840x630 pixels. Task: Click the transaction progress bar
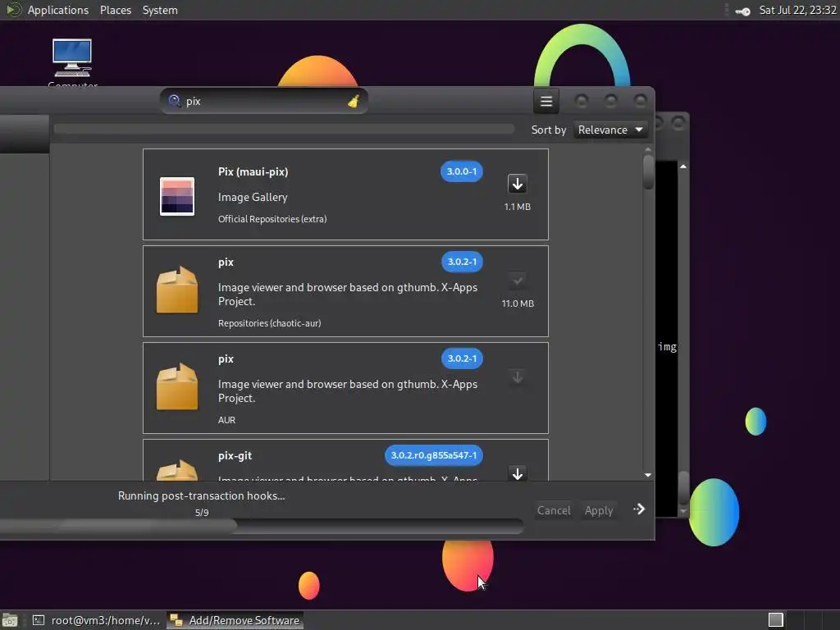262,526
